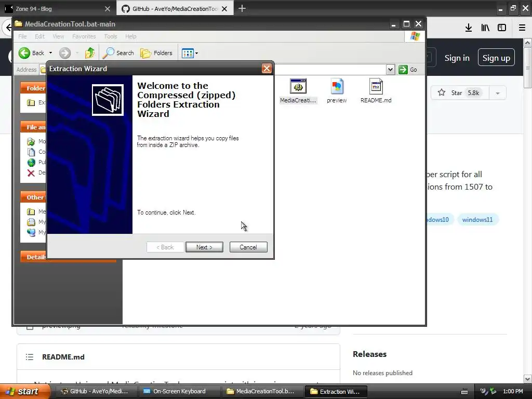
Task: Open the Favorites menu in Explorer
Action: [84, 36]
